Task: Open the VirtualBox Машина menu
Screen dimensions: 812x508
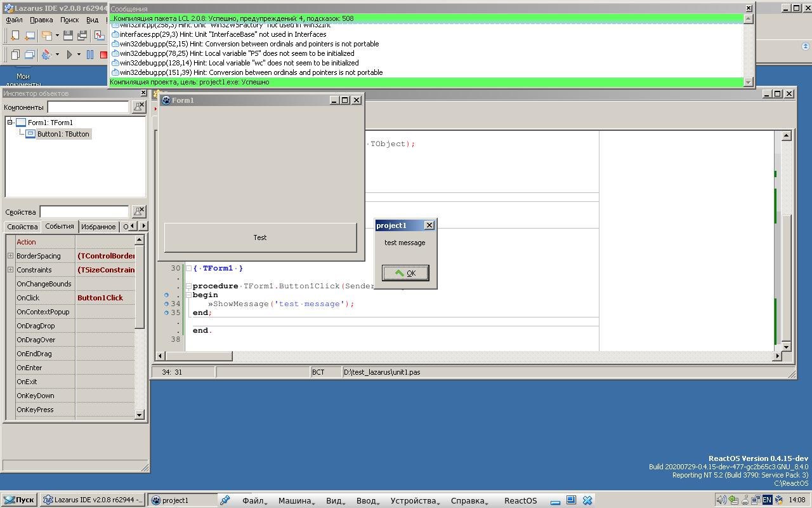Action: coord(295,500)
